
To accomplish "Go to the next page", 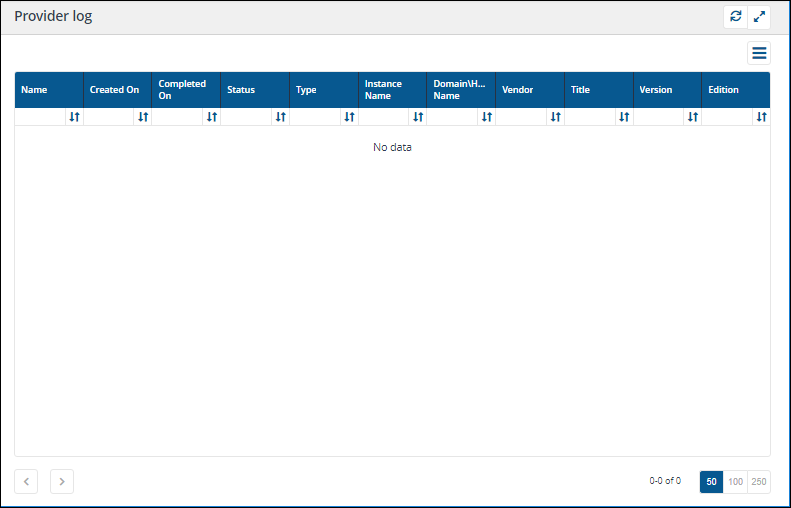I will tap(62, 482).
